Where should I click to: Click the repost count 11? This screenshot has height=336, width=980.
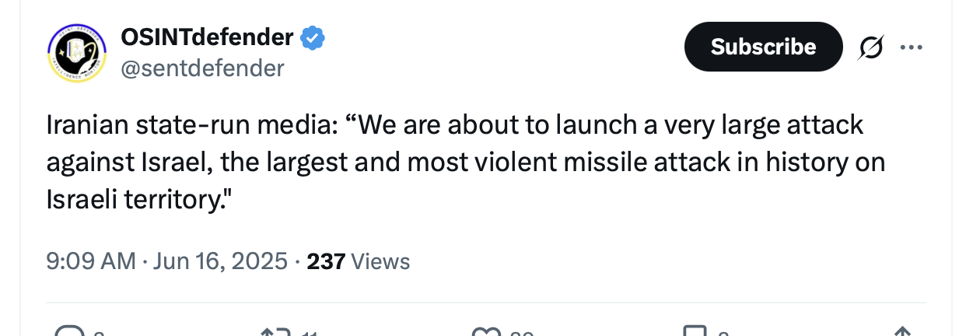tap(309, 334)
